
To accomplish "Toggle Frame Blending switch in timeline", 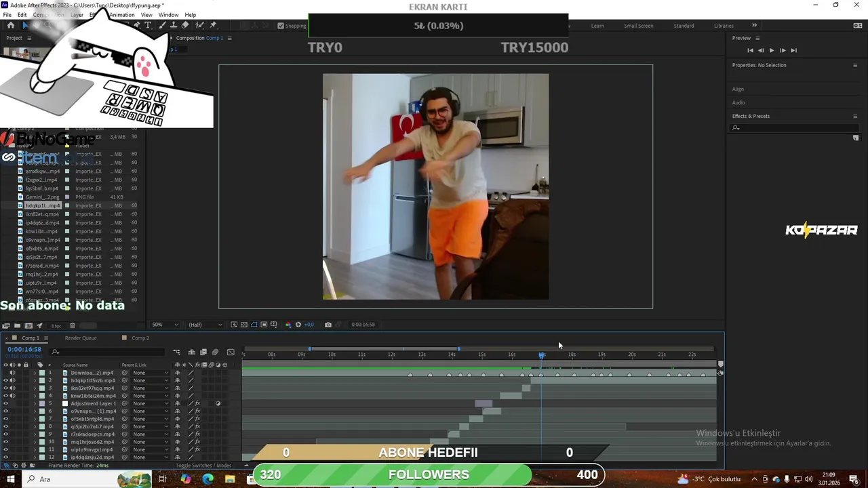I will pyautogui.click(x=203, y=352).
